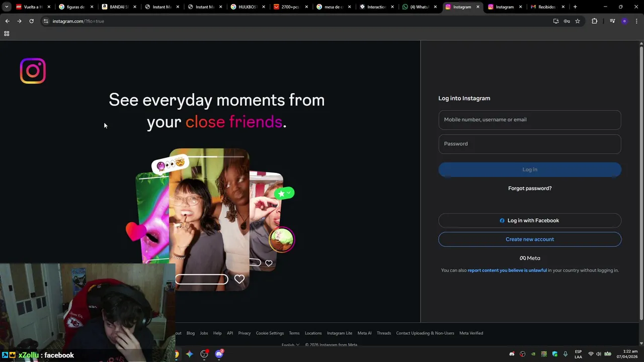This screenshot has height=362, width=644.
Task: Open the Chrome extensions puzzle icon
Action: coord(595,21)
